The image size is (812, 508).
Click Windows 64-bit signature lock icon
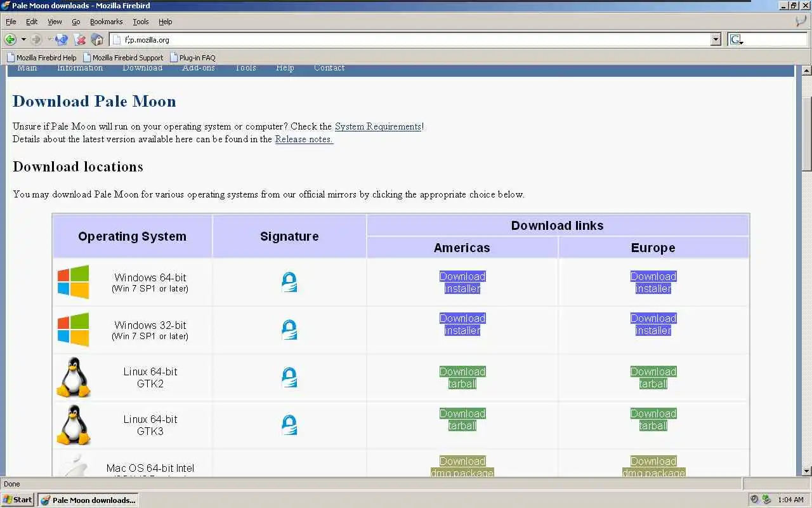(x=289, y=282)
